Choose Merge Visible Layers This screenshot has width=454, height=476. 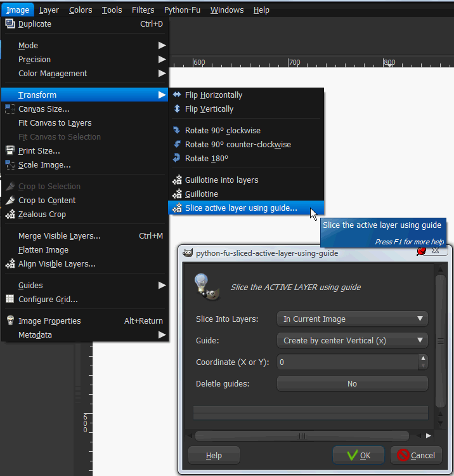[85, 235]
